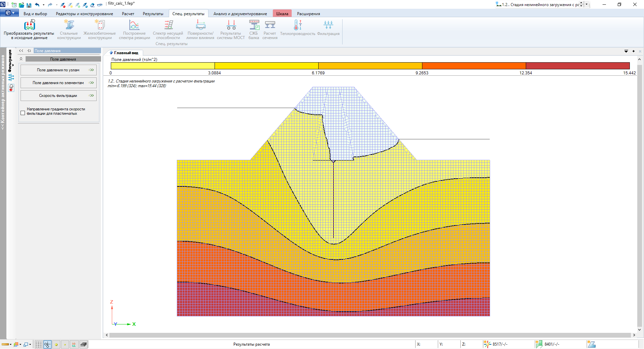Switch to the 'Расчет' ribbon tab
The image size is (644, 349).
coord(128,14)
